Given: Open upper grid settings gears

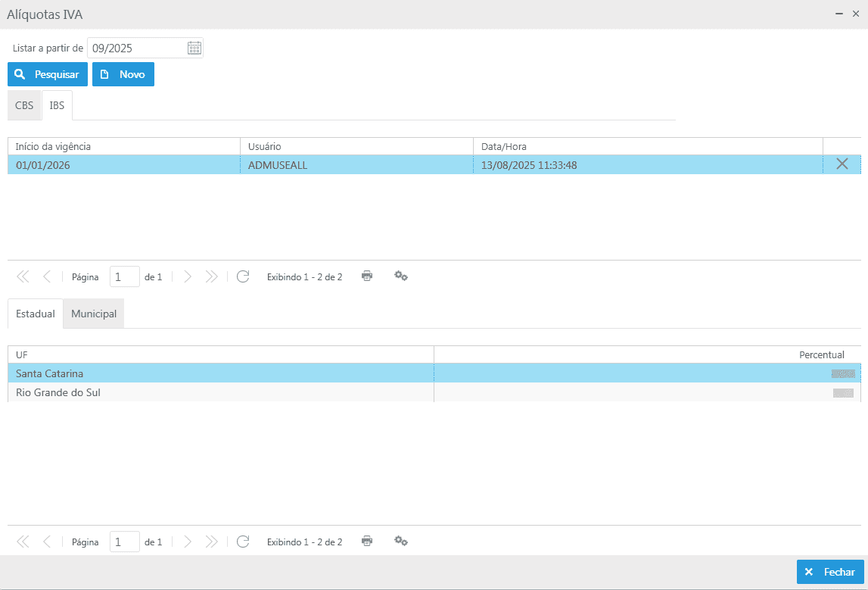Looking at the screenshot, I should click(x=401, y=276).
